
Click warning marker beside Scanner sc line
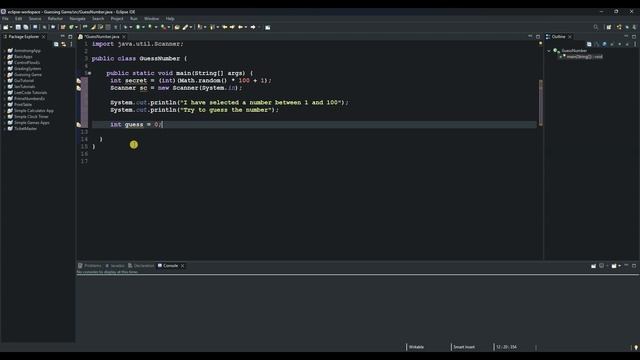tap(78, 88)
